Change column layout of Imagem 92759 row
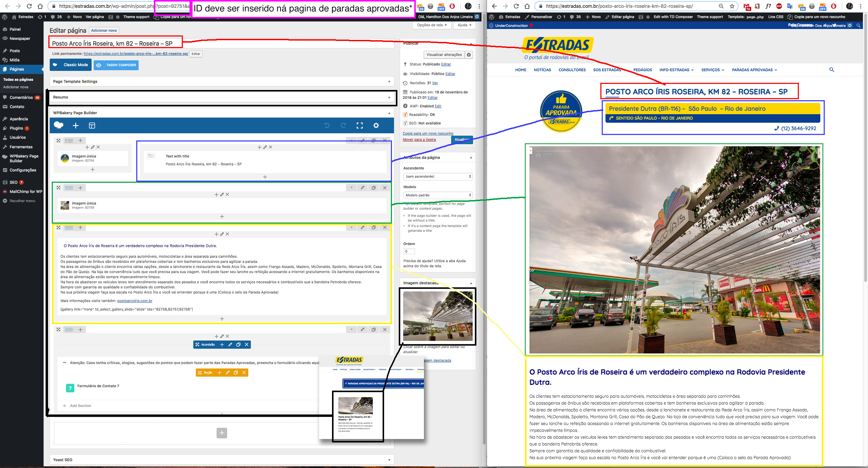868x468 pixels. (x=69, y=188)
